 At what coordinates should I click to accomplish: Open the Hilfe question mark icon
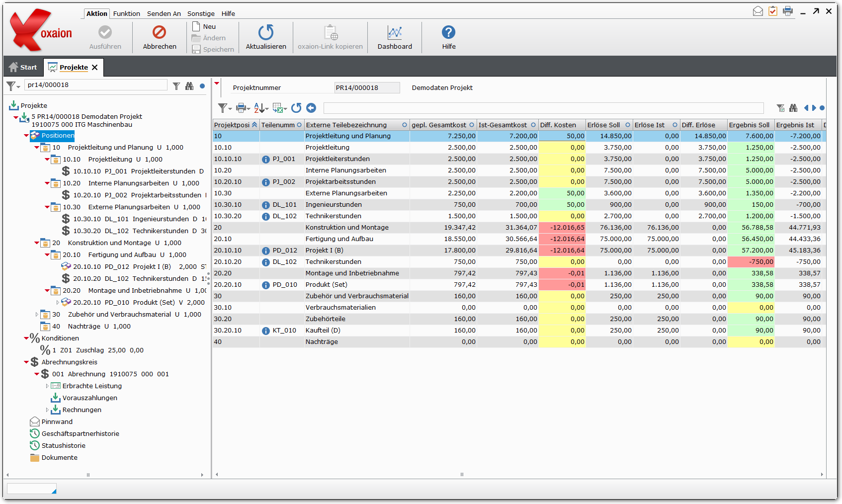(x=448, y=32)
